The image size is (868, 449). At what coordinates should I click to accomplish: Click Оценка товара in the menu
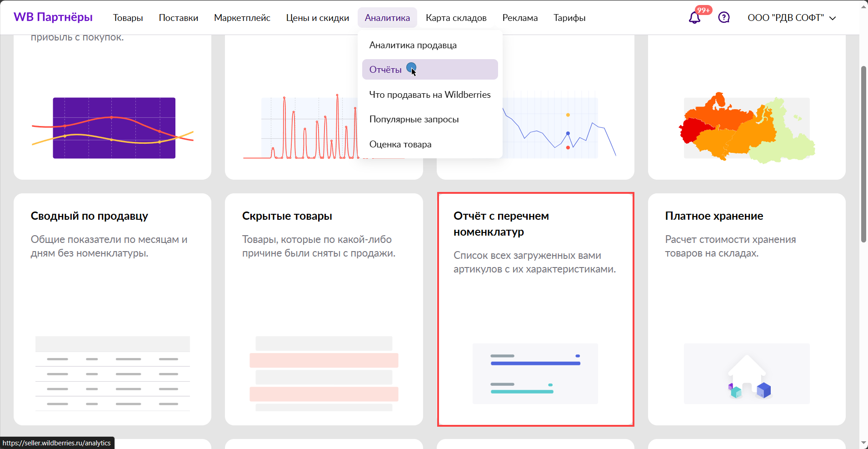point(400,144)
